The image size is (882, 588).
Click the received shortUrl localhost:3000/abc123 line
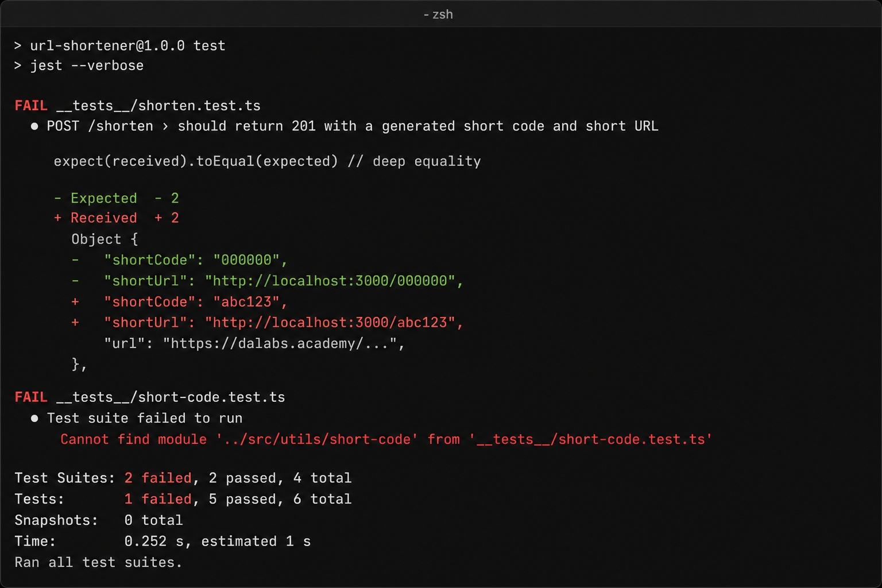(268, 323)
